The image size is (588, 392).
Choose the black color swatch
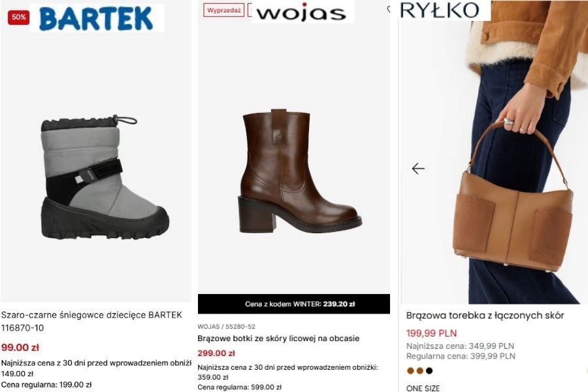click(429, 370)
